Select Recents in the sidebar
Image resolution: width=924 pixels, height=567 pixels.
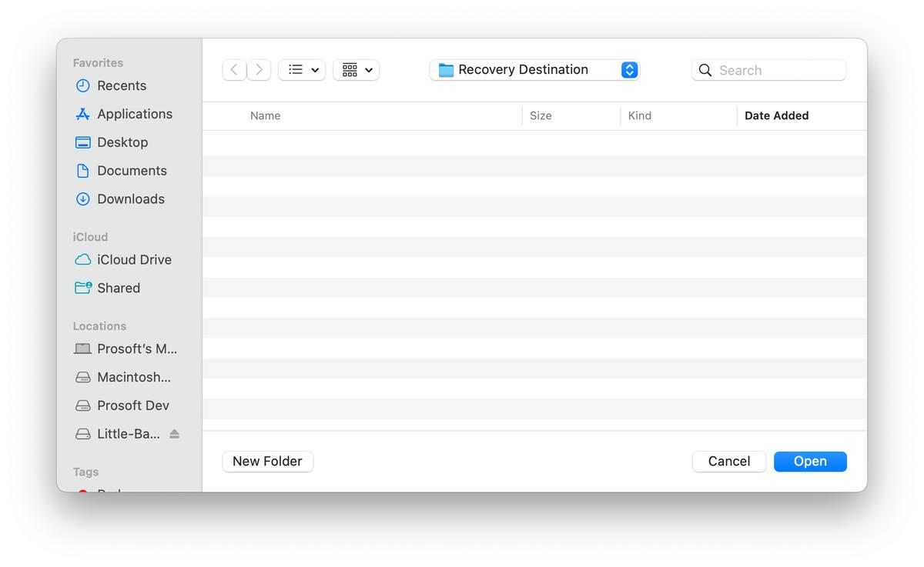tap(121, 85)
